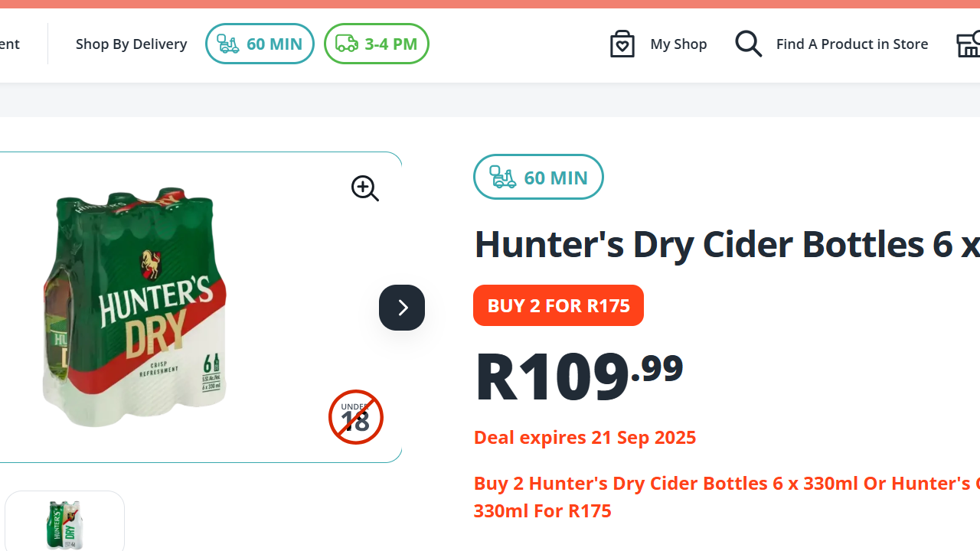This screenshot has width=980, height=551.
Task: Click the zoom magnifier on the product image
Action: pyautogui.click(x=364, y=188)
